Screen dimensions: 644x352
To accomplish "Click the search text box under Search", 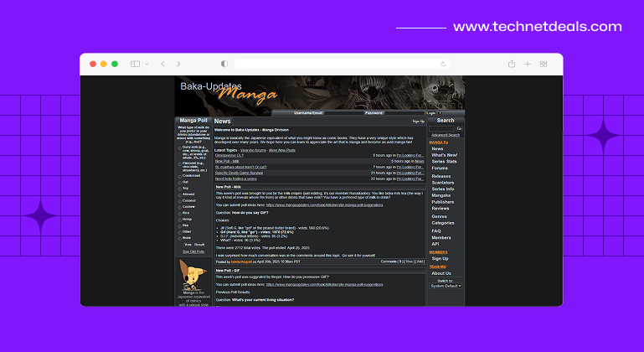I will pyautogui.click(x=442, y=129).
